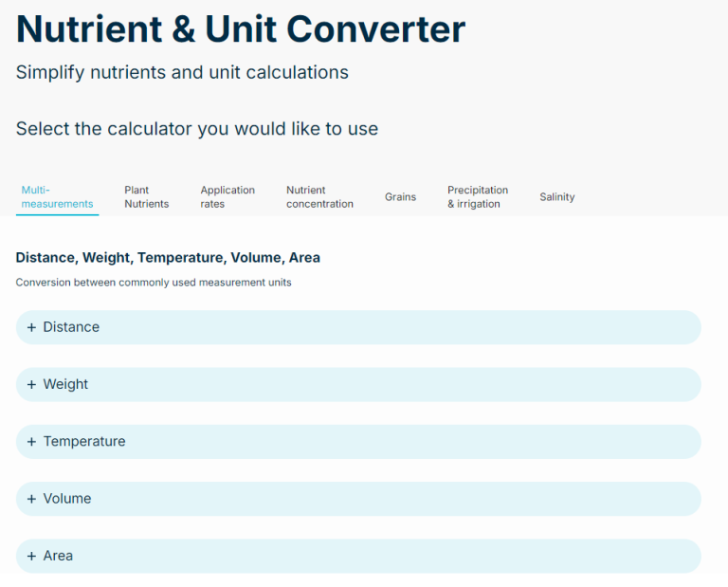Expand the Distance conversion row
This screenshot has width=728, height=587.
(x=358, y=327)
